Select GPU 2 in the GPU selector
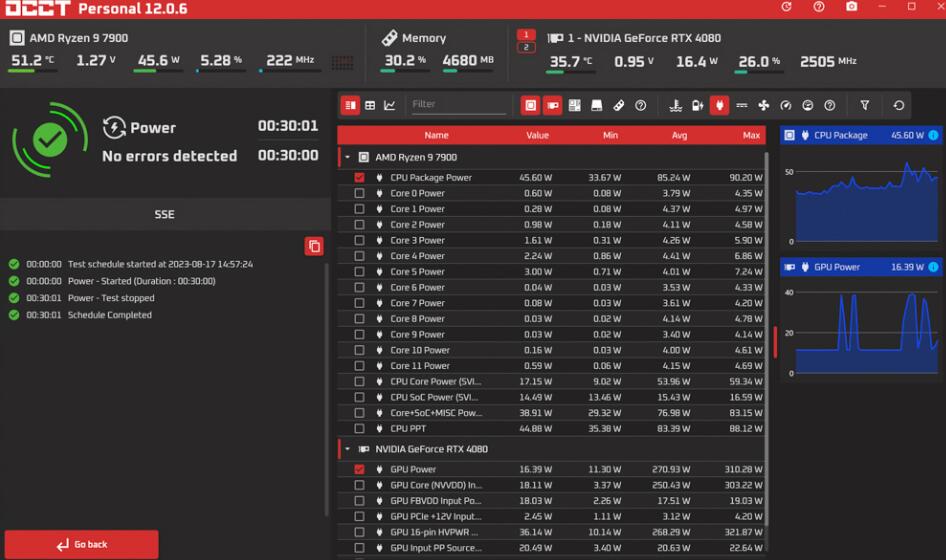 click(526, 47)
